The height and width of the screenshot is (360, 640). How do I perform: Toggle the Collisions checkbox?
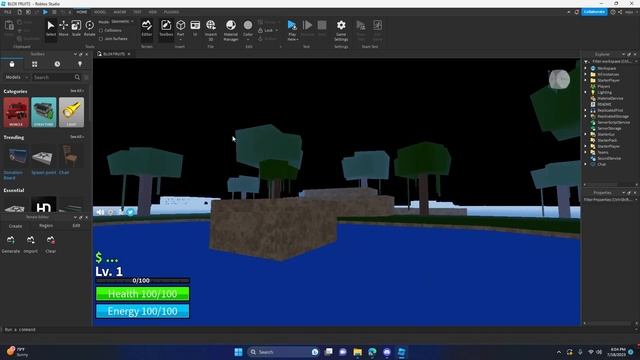point(101,31)
